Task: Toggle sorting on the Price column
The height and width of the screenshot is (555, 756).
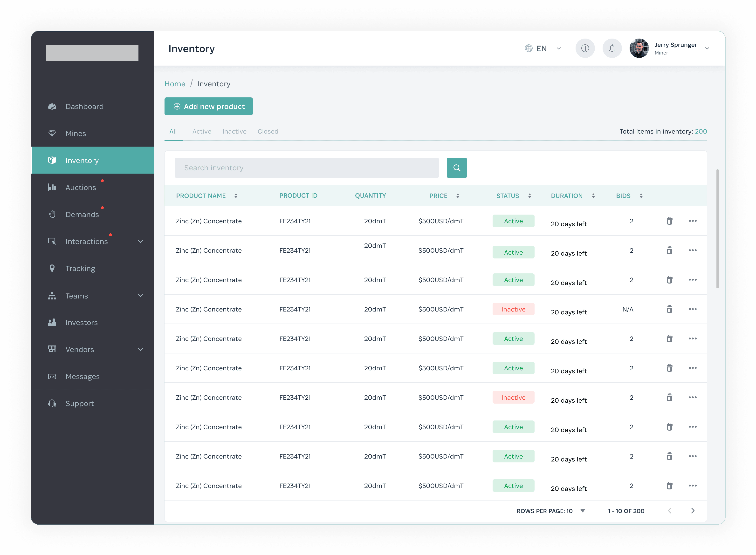Action: pyautogui.click(x=458, y=196)
